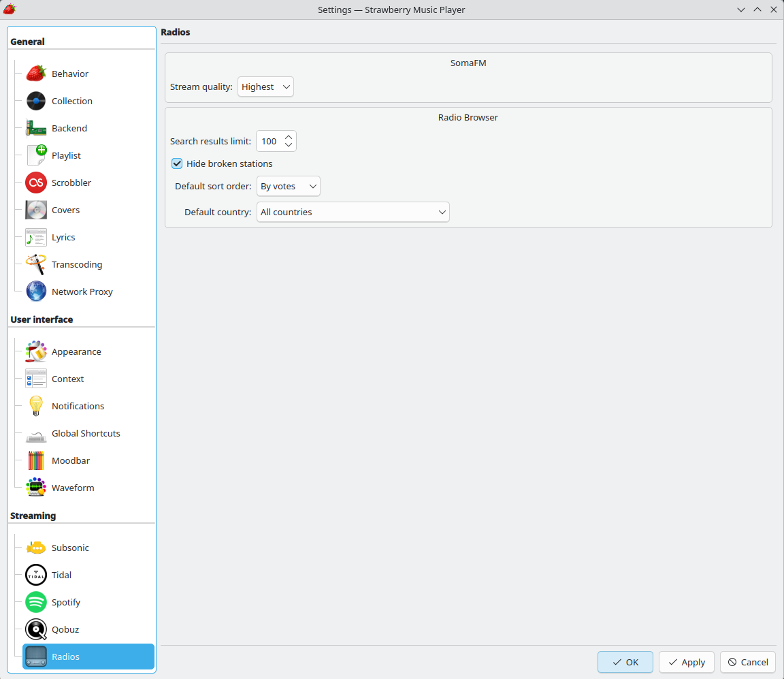Screen dimensions: 784x679
Task: Confirm settings with OK button
Action: 625,662
